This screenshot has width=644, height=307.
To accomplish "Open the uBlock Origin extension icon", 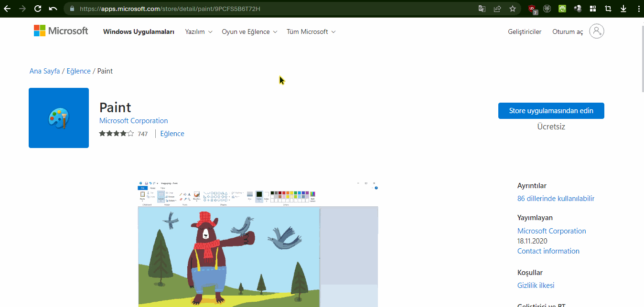I will pyautogui.click(x=532, y=9).
